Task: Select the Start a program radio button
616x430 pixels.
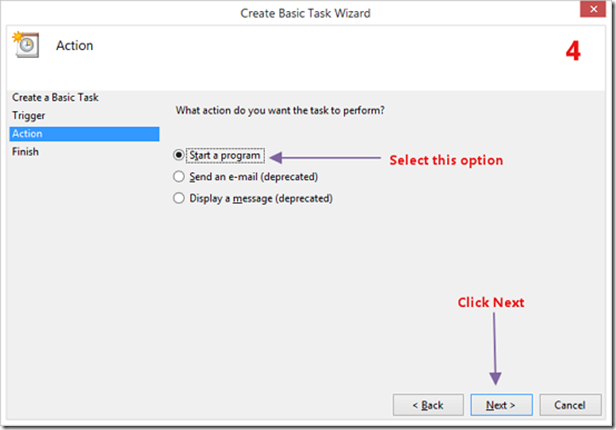Action: (179, 155)
